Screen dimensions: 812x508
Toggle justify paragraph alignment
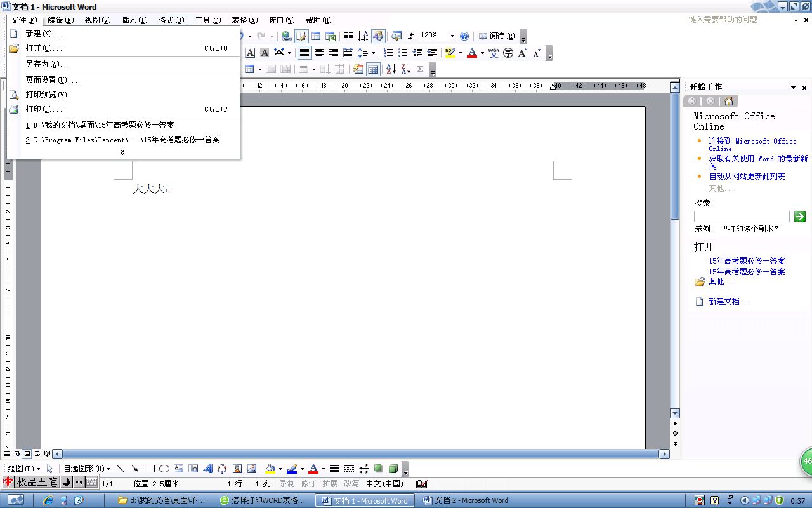(304, 53)
